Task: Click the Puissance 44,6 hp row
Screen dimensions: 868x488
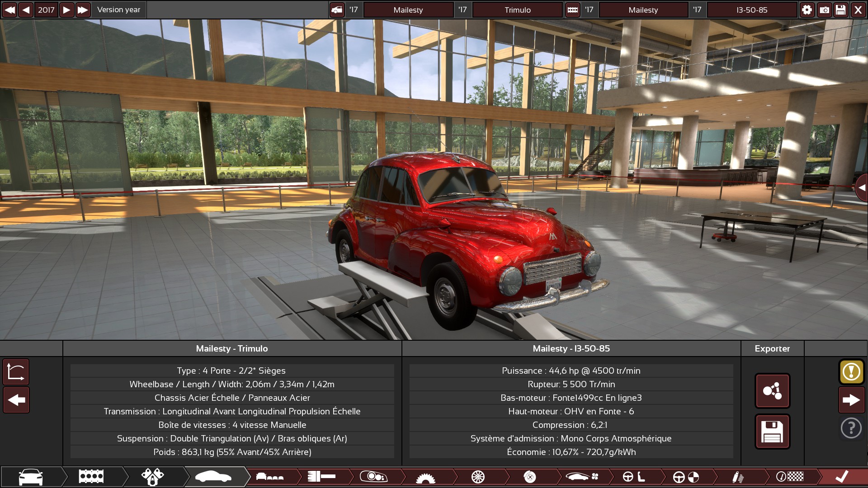Action: [x=571, y=371]
